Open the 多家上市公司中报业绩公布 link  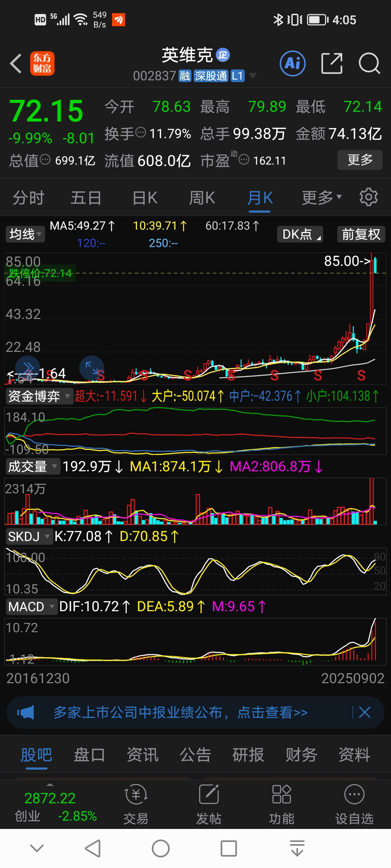coord(180,712)
